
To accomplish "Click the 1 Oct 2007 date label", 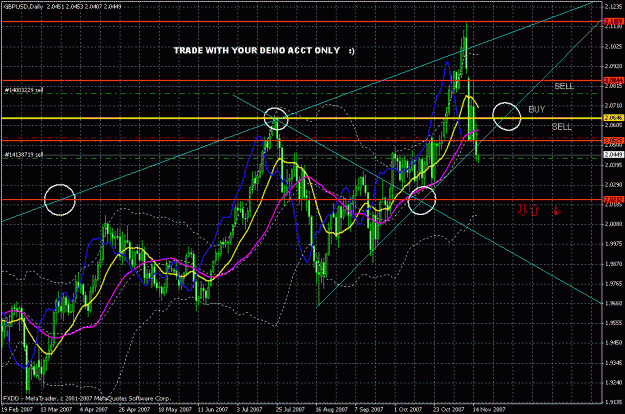I will 407,409.
